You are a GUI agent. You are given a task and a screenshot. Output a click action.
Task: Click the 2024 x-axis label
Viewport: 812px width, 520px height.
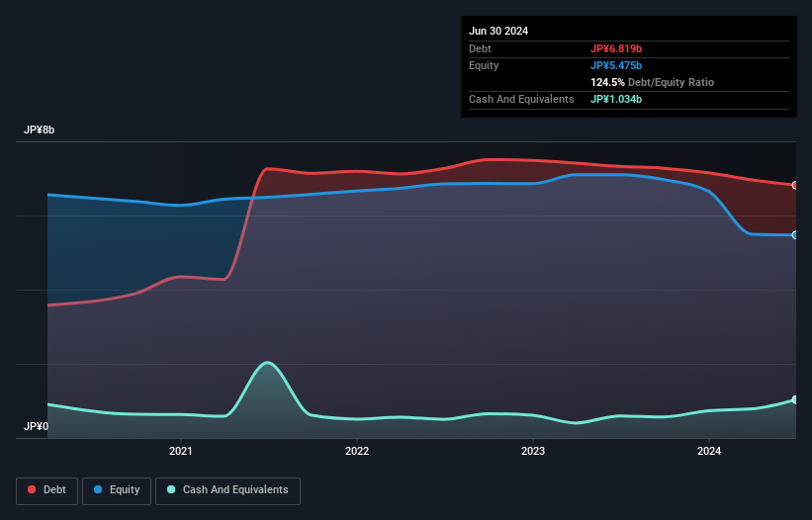[x=709, y=451]
